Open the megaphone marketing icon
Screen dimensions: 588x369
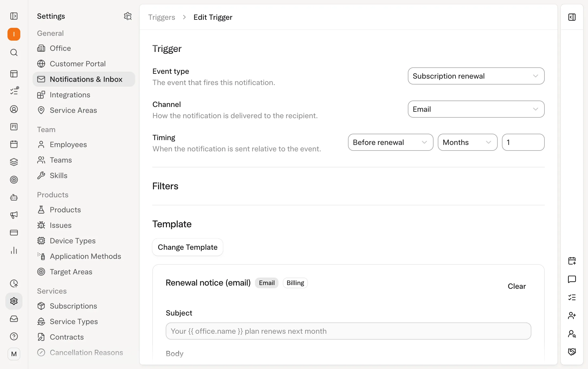click(x=14, y=215)
